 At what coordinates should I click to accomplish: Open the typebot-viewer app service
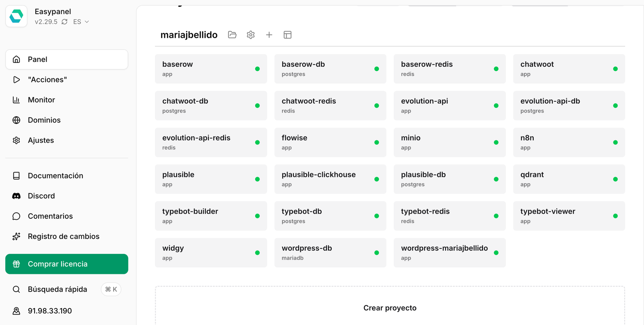[569, 216]
